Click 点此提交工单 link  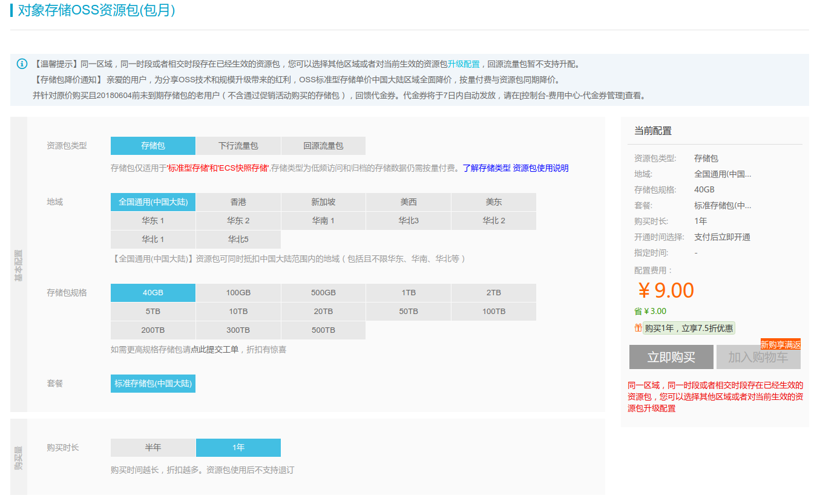[x=214, y=350]
